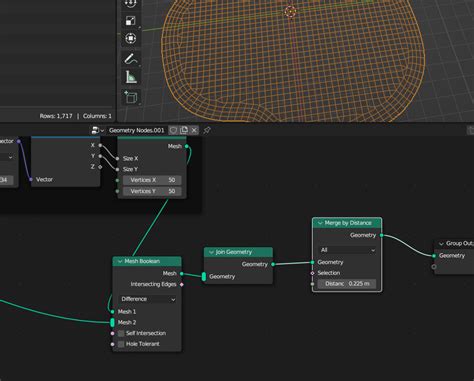Viewport: 474px width, 381px height.
Task: Toggle the pin node tree icon
Action: (x=207, y=130)
